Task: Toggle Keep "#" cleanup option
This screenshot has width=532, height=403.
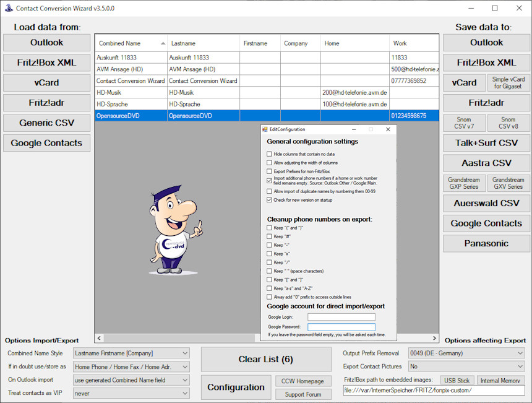Action: click(269, 236)
